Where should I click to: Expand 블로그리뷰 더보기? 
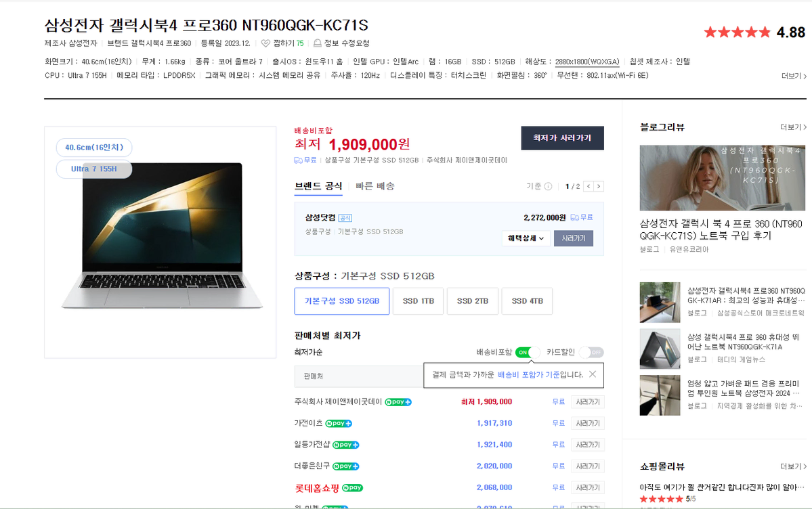coord(793,127)
